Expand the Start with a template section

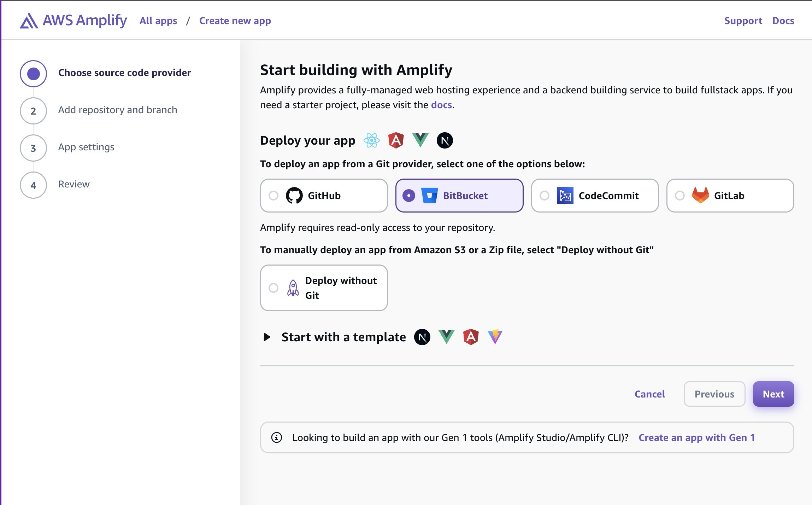click(x=267, y=337)
